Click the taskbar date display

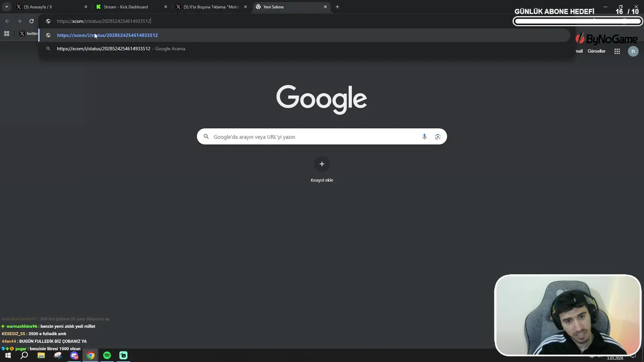pyautogui.click(x=615, y=358)
